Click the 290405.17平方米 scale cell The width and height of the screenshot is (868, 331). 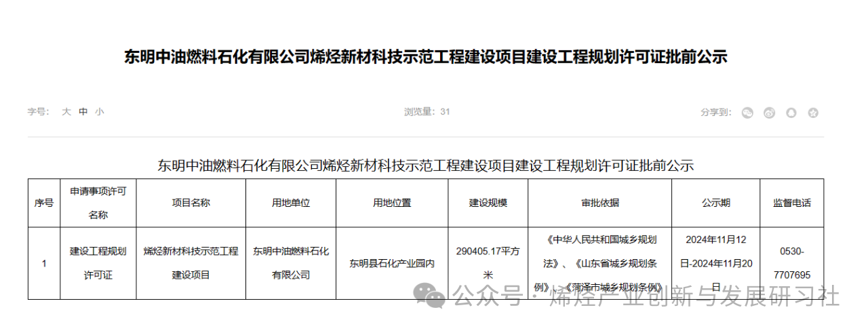(x=488, y=263)
